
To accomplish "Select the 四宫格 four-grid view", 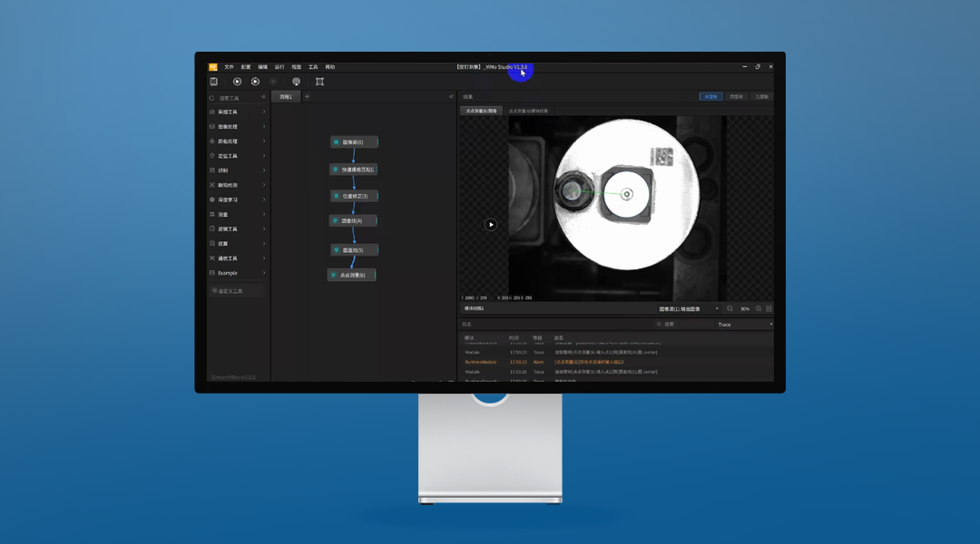I will tap(736, 97).
